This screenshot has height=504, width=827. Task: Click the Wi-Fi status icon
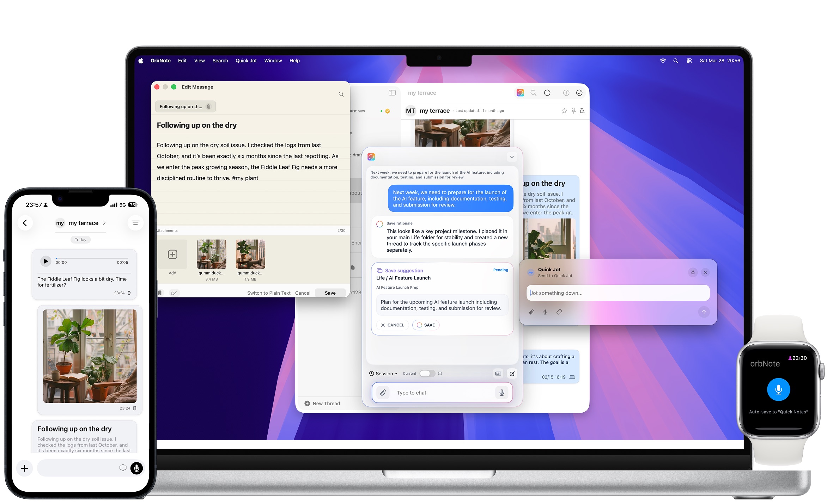[663, 61]
